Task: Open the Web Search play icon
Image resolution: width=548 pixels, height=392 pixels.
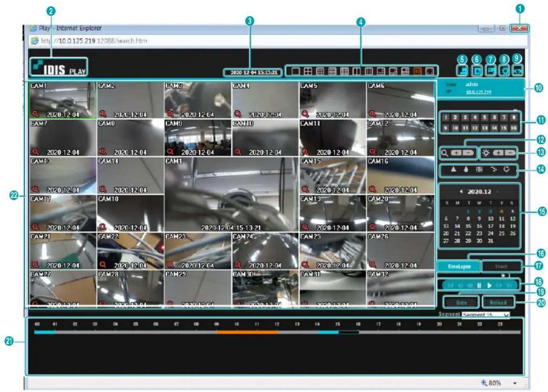Action: click(x=477, y=71)
